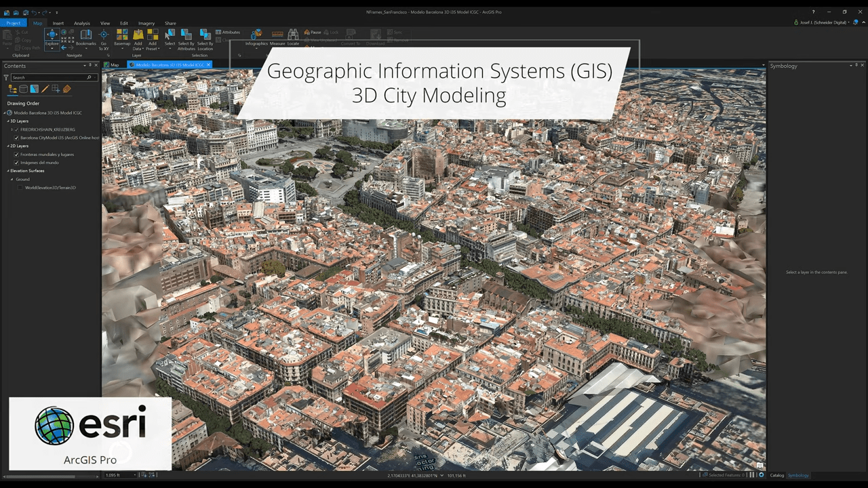Open the Contents pane options dropdown
Viewport: 868px width, 488px height.
tap(86, 66)
